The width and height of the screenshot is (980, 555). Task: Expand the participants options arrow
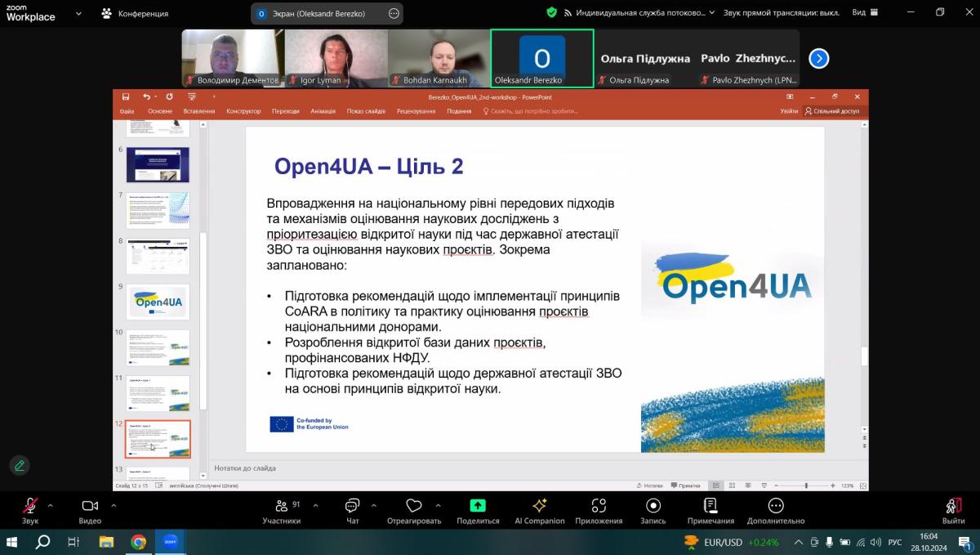click(x=315, y=505)
